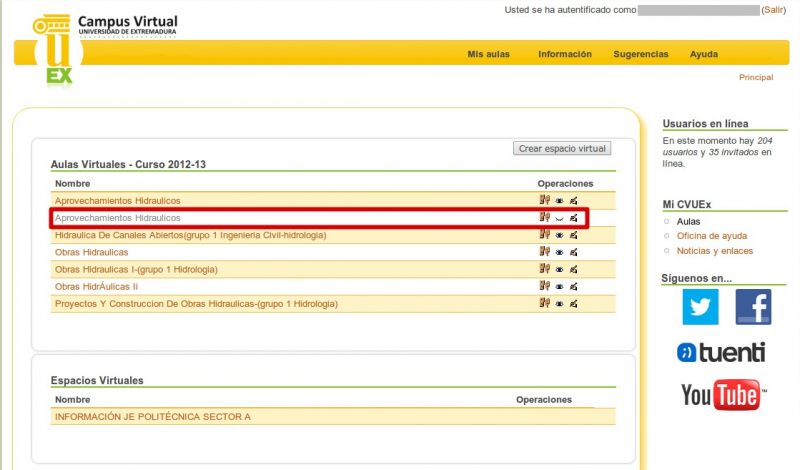Viewport: 800px width, 470px height.
Task: Toggle eye icon for Proyectos Y Construccion De Obras
Action: (x=559, y=304)
